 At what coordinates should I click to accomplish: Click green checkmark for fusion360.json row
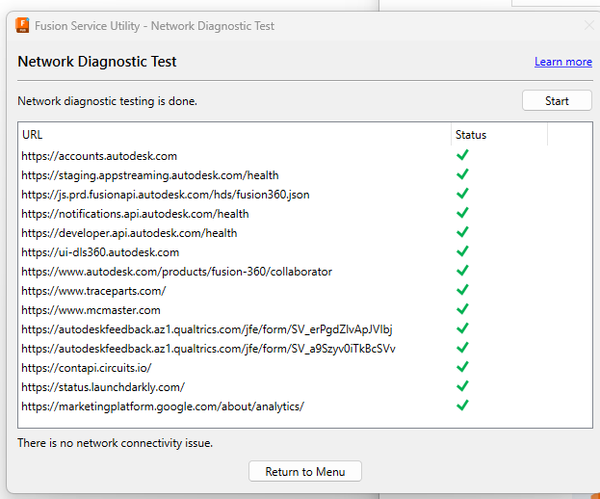tap(462, 194)
